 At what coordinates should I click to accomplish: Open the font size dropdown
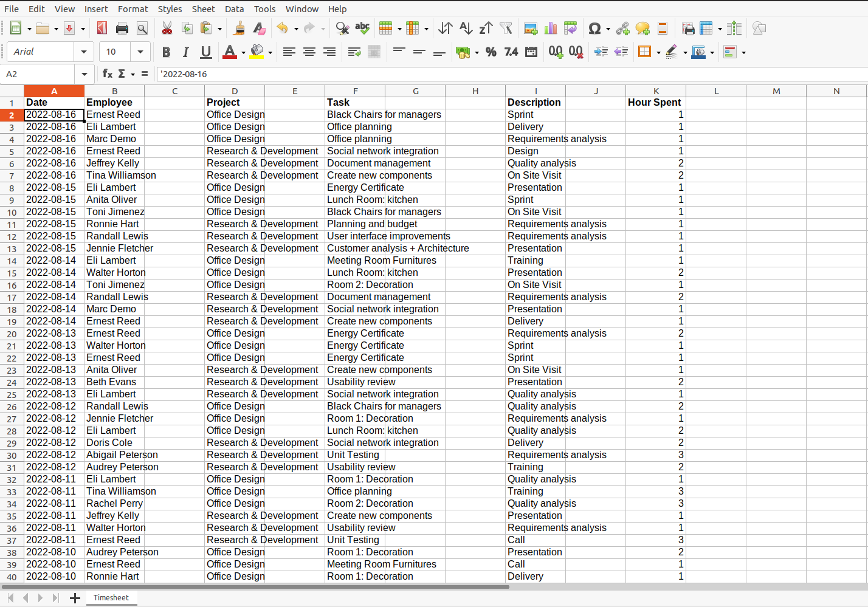tap(140, 52)
